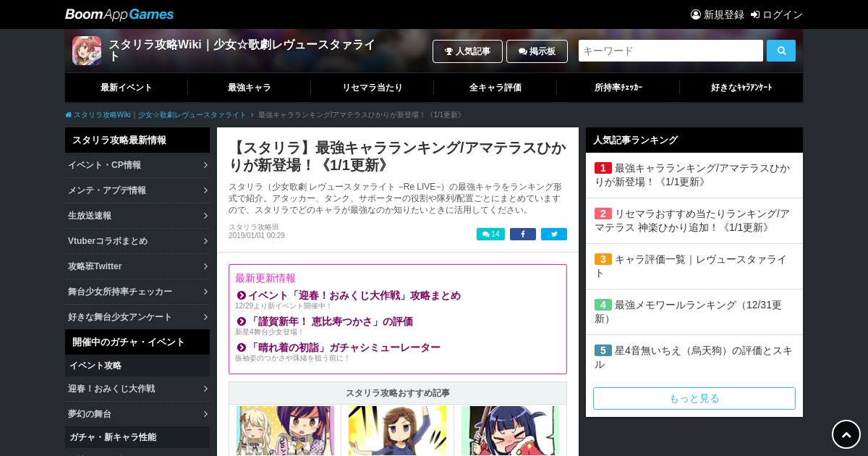Open 好きなキャラアンケート nav tab
This screenshot has width=868, height=456.
pos(741,88)
